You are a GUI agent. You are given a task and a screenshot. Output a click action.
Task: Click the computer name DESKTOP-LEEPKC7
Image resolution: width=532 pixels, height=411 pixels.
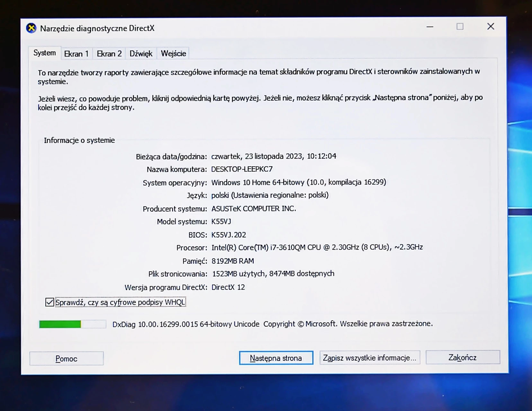tap(242, 169)
